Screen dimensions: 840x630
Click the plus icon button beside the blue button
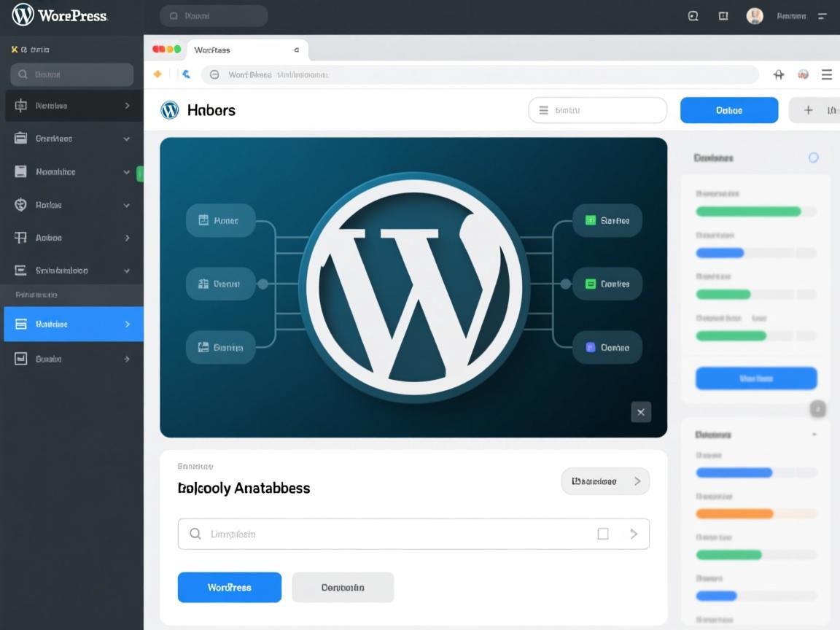[809, 110]
